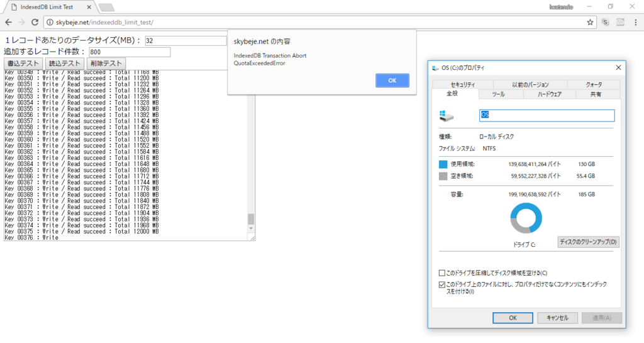Click the 'NTFS' file system value
The image size is (644, 343).
489,149
